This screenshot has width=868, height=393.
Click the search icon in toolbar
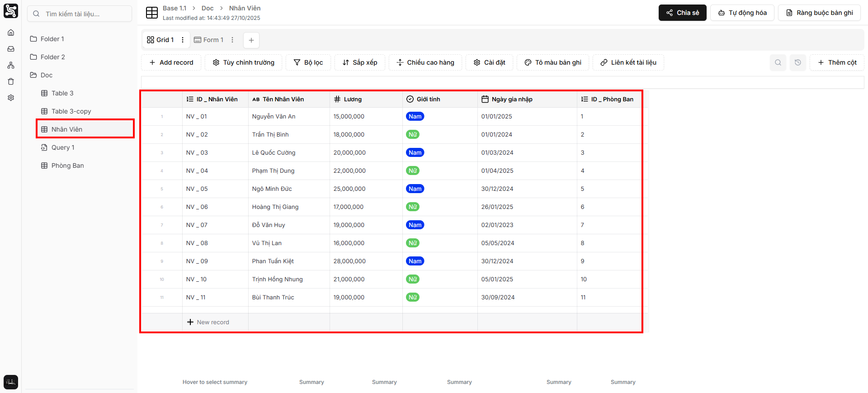point(778,62)
